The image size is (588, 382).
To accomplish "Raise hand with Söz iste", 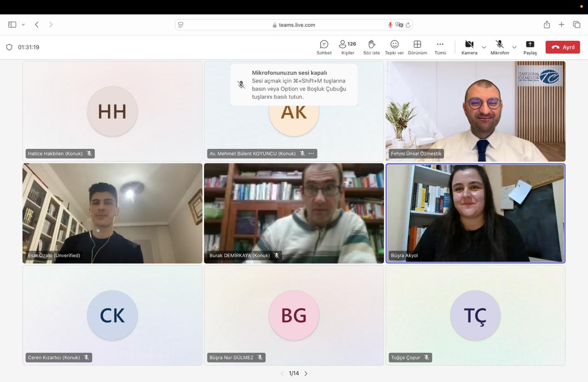I will (371, 47).
